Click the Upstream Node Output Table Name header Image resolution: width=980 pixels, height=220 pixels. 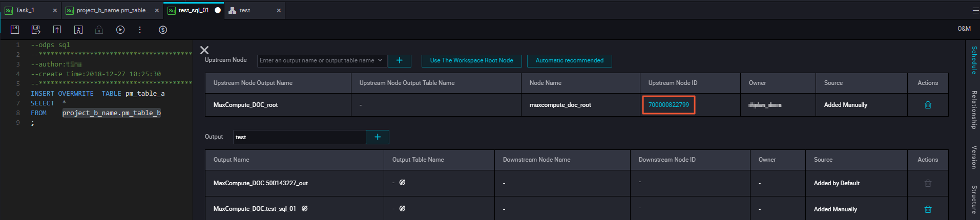tap(407, 83)
